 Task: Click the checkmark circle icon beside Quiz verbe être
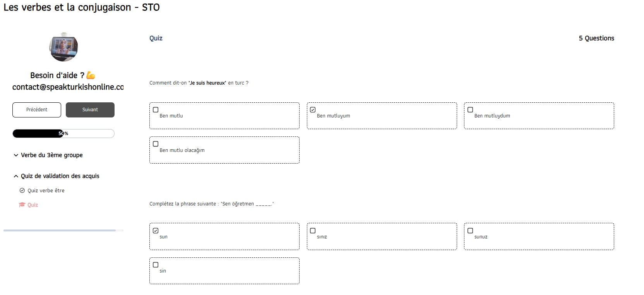(x=22, y=190)
